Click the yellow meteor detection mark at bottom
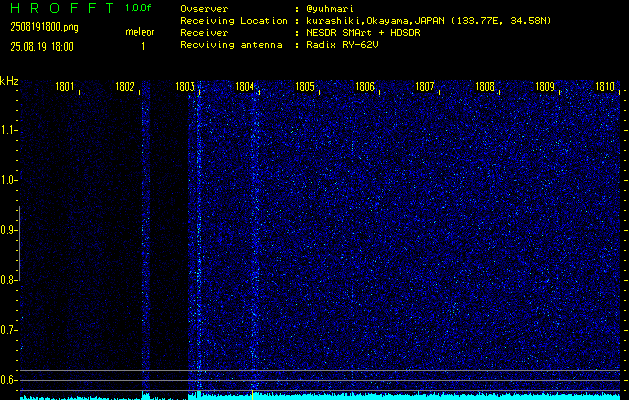The image size is (629, 400). click(252, 394)
